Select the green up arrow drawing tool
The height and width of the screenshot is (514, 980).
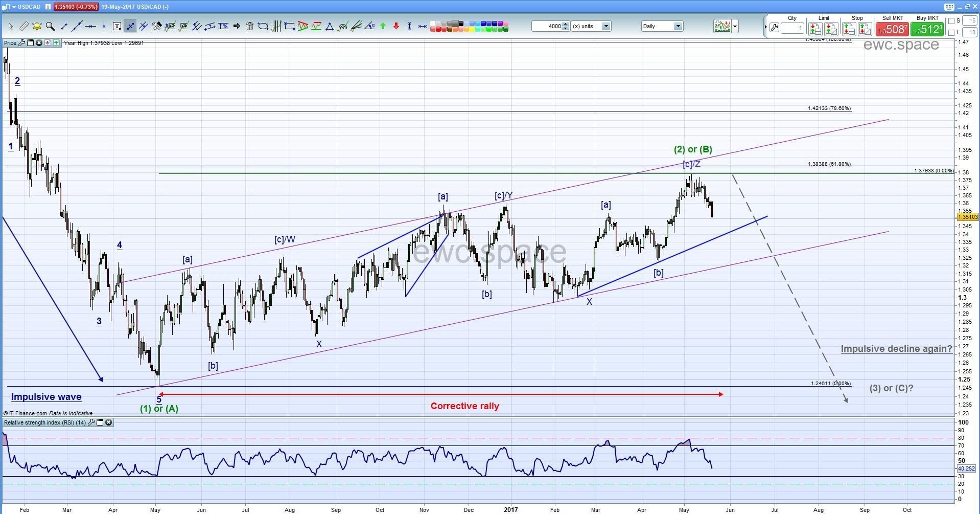383,27
